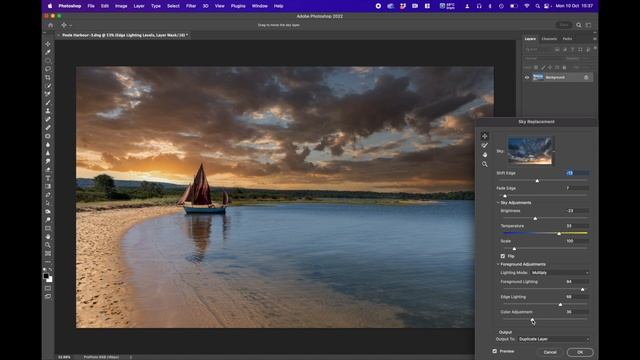
Task: Change screen mode icon at toolbar bottom
Action: click(x=48, y=296)
